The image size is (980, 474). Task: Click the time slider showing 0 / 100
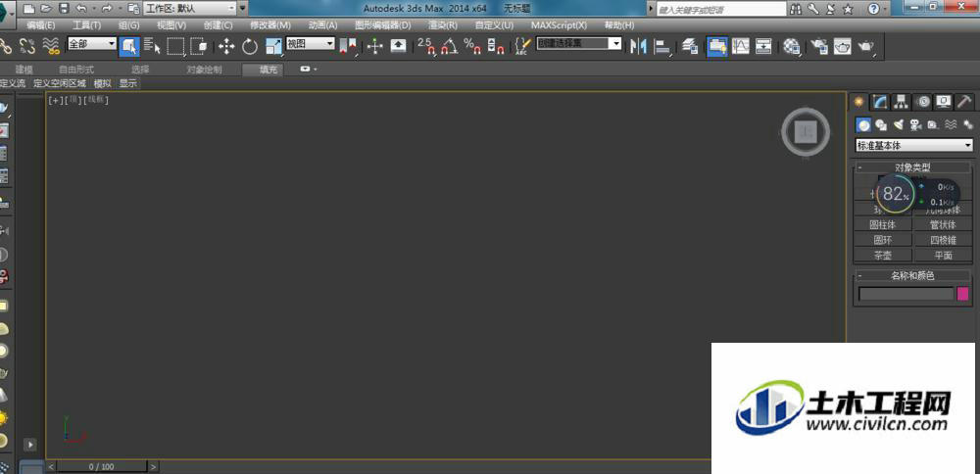click(102, 466)
